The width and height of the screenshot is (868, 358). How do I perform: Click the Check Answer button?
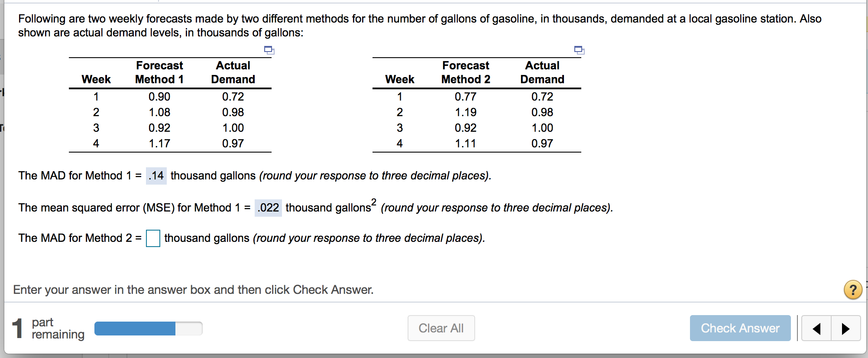[740, 328]
